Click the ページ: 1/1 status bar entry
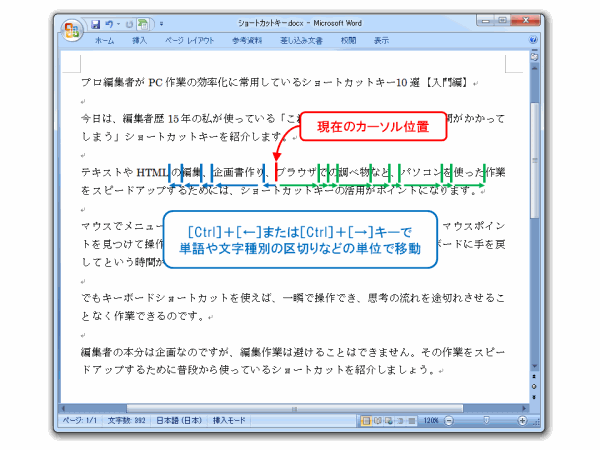Image resolution: width=600 pixels, height=450 pixels. tap(80, 421)
